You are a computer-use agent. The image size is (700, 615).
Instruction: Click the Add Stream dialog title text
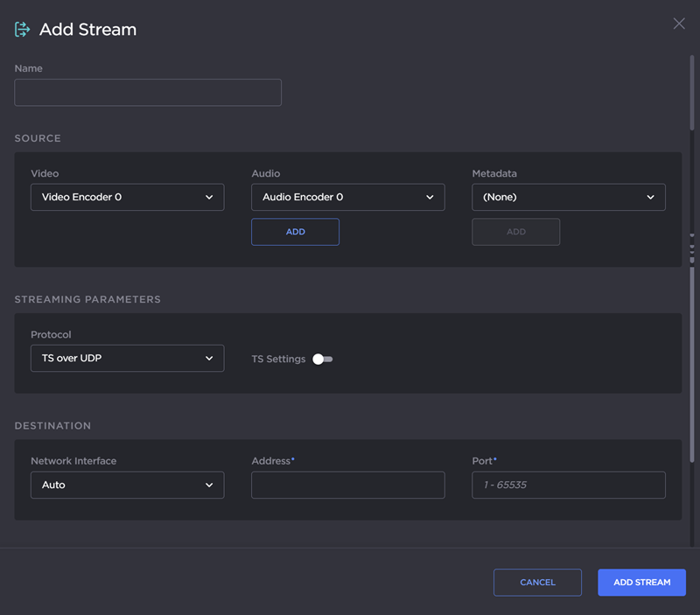(x=87, y=30)
